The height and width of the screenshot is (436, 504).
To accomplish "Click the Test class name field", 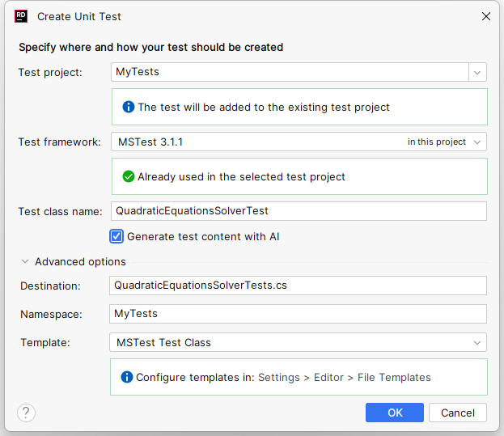I will tap(298, 211).
